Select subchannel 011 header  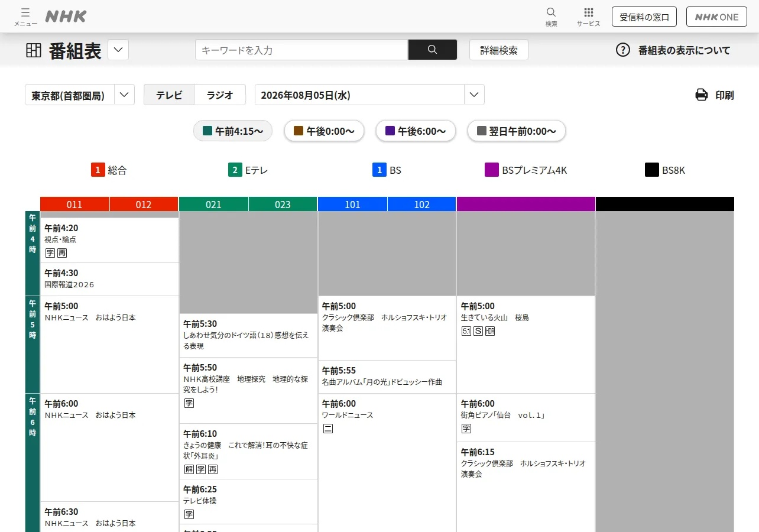click(x=74, y=205)
